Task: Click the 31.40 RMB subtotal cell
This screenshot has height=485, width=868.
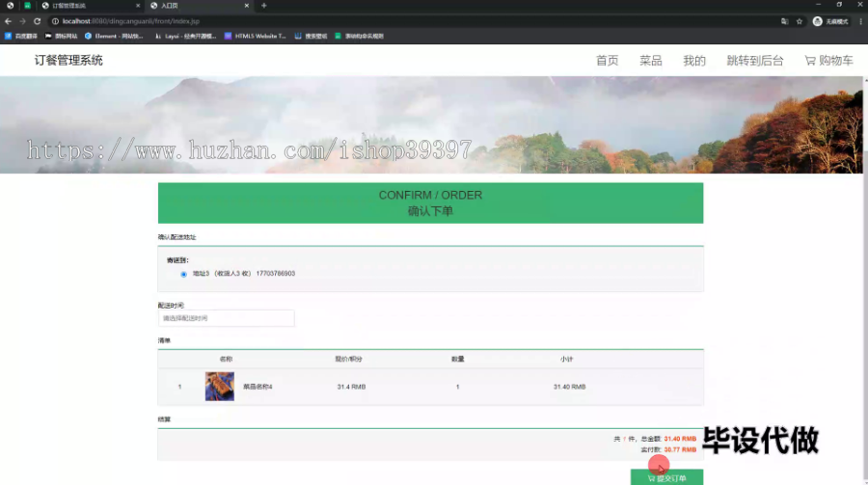Action: (x=570, y=387)
